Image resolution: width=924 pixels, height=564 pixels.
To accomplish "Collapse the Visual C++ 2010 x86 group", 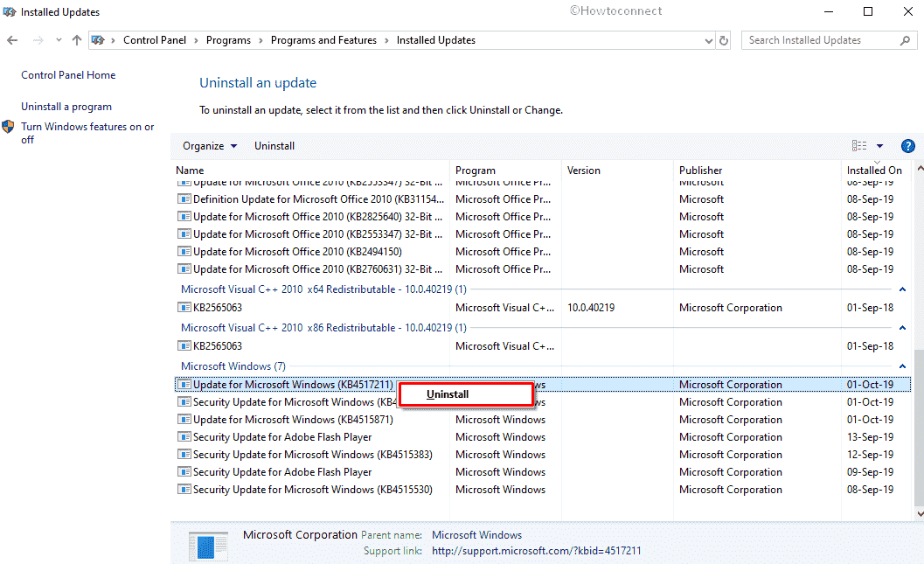I will point(902,328).
